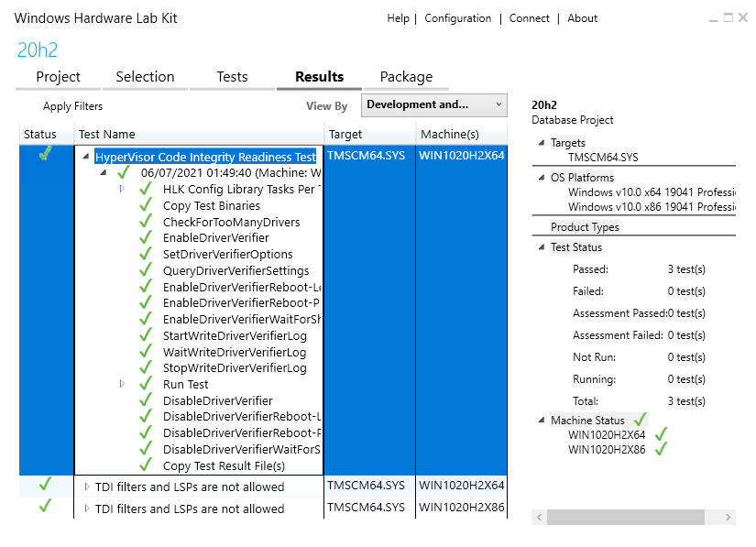Expand HLK Config Library Tasks node
Screen dimensions: 756x547
click(122, 189)
